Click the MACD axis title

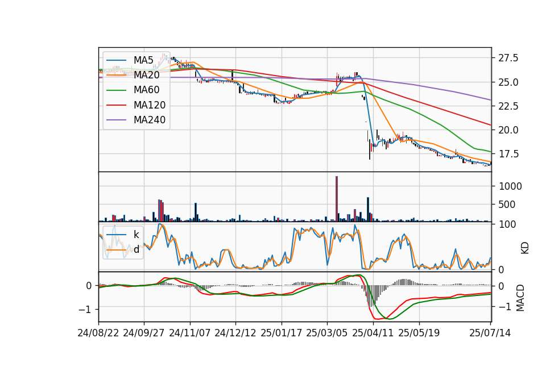(x=520, y=298)
